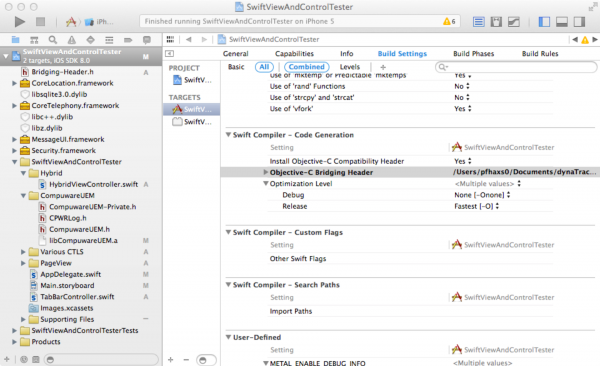Screen dimensions: 600x366
Task: Jump to the next issue
Action: tap(595, 39)
